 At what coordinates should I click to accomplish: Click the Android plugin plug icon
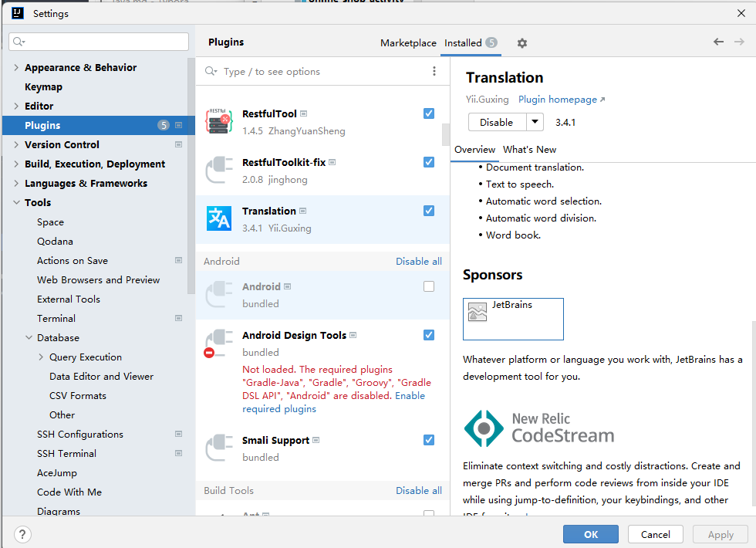(218, 294)
